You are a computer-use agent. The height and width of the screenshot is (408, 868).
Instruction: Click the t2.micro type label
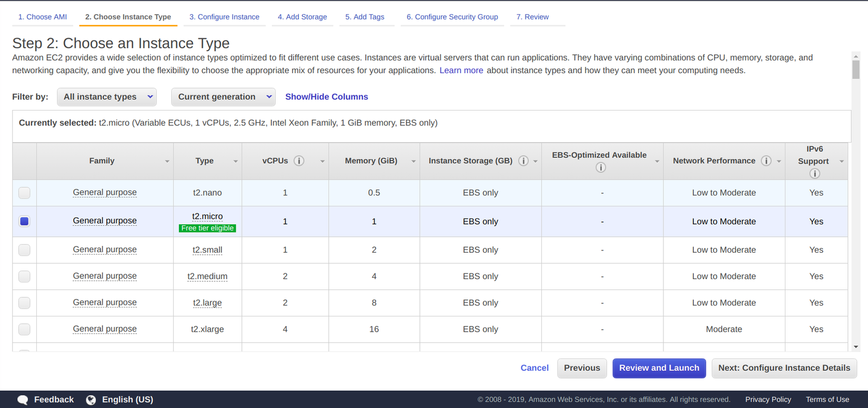207,216
